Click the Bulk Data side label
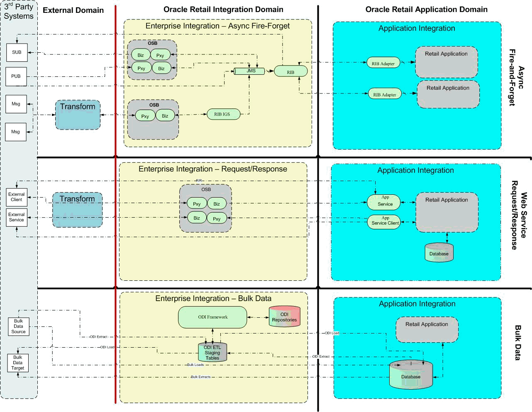 (x=517, y=343)
